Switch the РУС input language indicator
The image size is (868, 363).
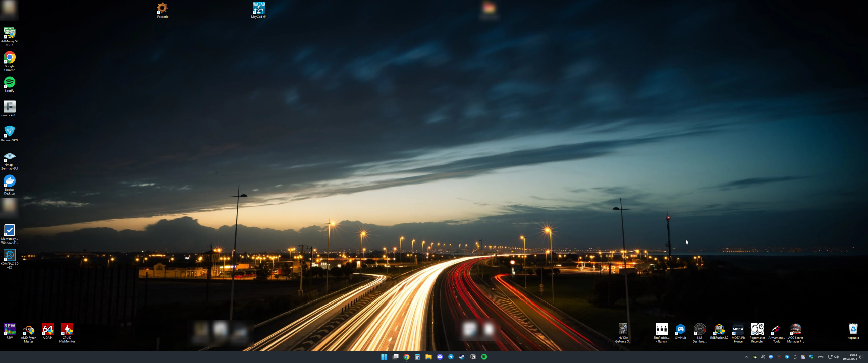821,357
